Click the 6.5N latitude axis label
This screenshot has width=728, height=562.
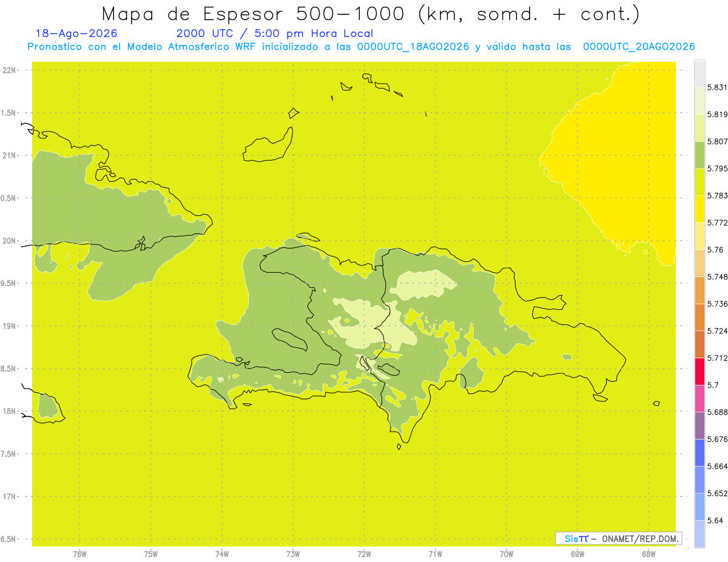pos(8,539)
